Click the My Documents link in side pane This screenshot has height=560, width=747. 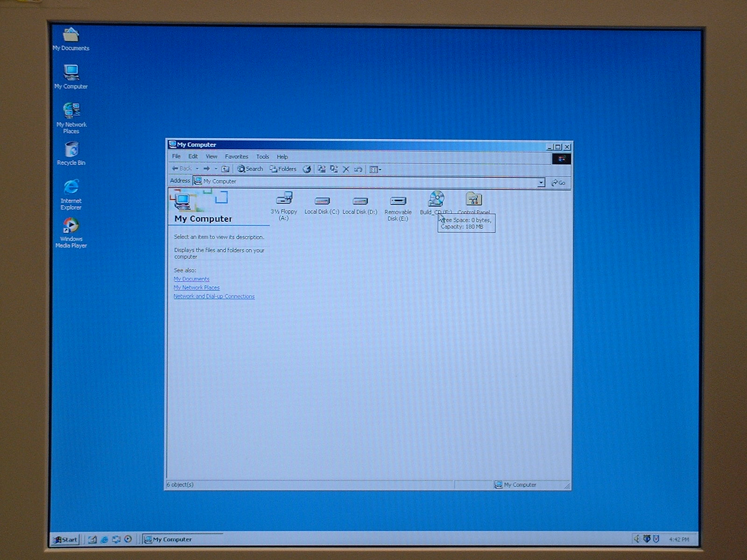tap(191, 279)
